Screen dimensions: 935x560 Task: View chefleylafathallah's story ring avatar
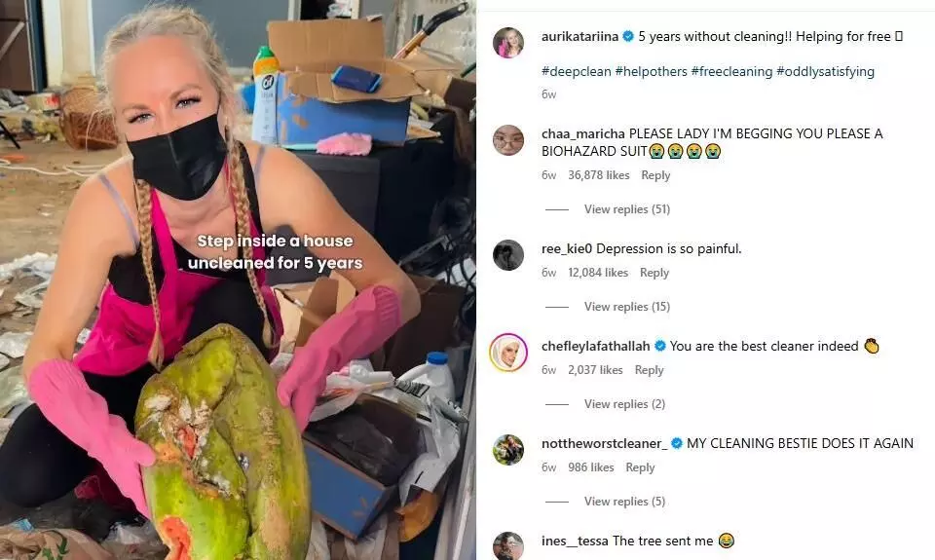tap(508, 353)
